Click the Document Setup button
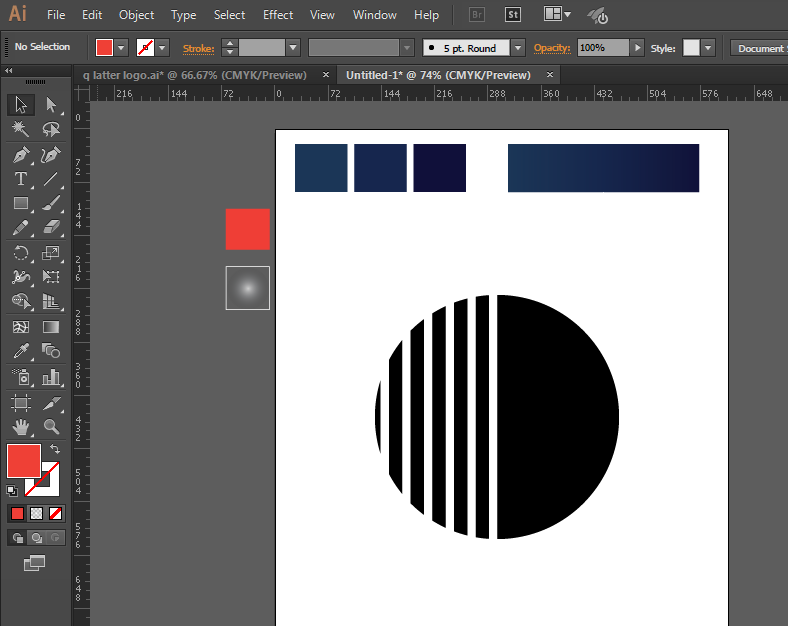The height and width of the screenshot is (626, 788). [759, 48]
